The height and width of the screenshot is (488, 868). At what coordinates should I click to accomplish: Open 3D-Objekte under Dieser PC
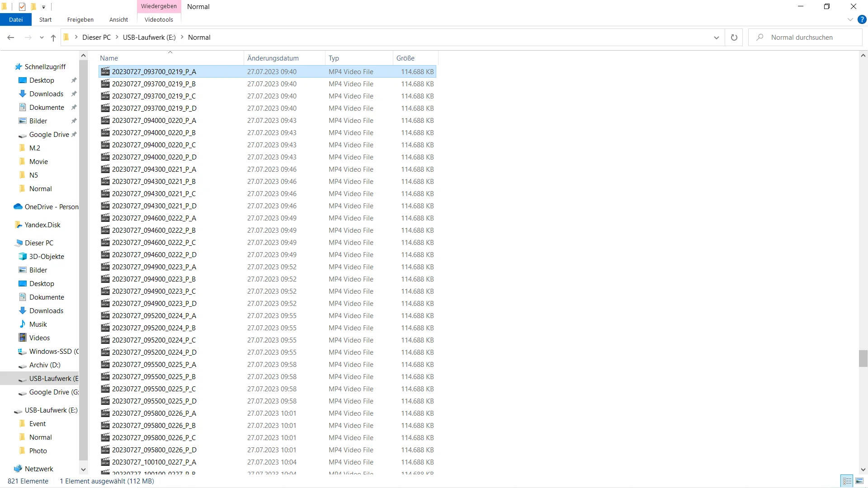click(47, 257)
